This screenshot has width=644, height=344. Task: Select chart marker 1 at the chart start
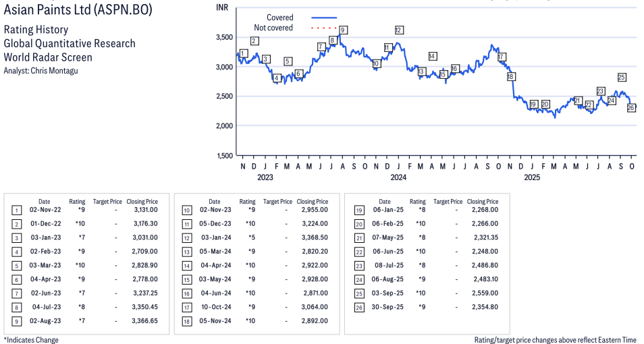pos(243,53)
